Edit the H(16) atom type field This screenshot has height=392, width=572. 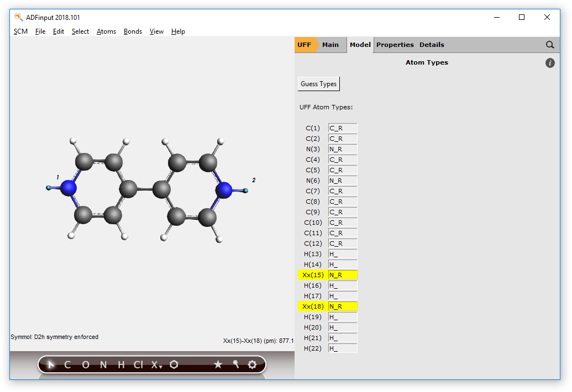[x=343, y=285]
